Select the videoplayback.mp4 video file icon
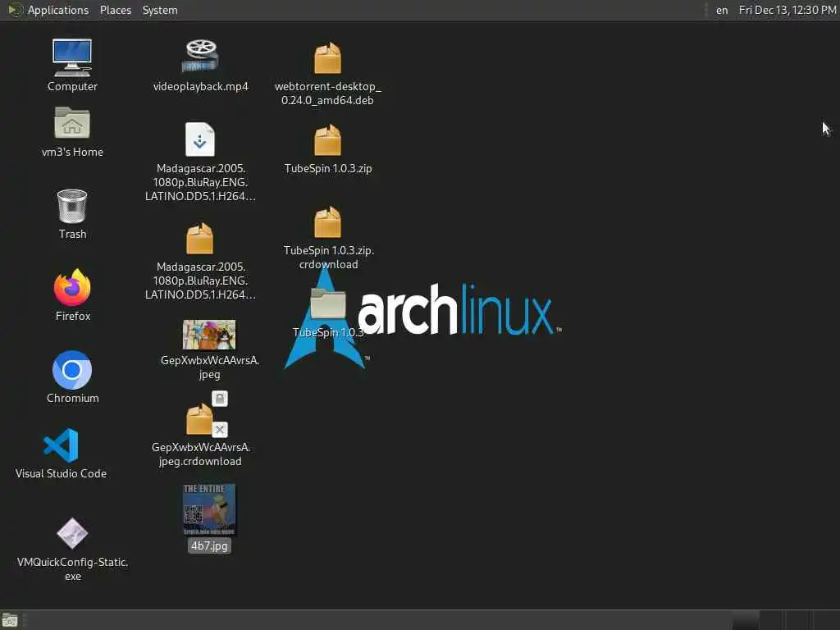This screenshot has width=840, height=630. click(x=200, y=57)
